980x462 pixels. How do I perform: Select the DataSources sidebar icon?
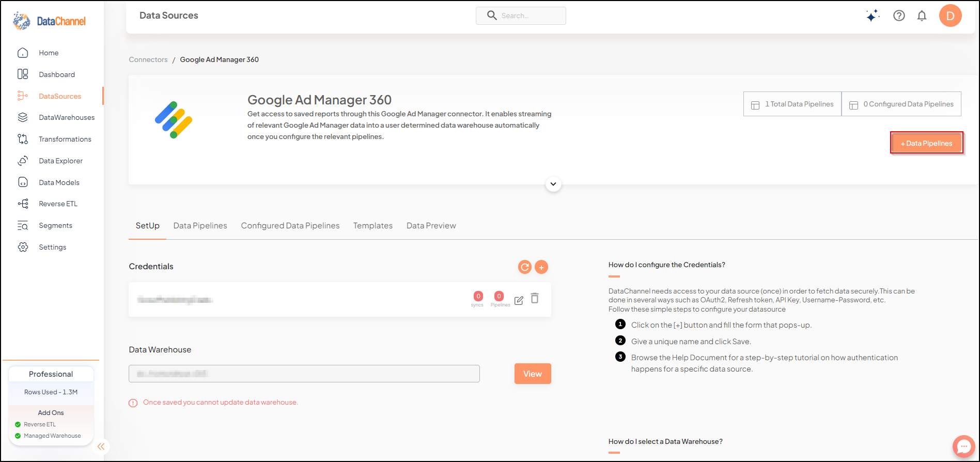click(23, 96)
